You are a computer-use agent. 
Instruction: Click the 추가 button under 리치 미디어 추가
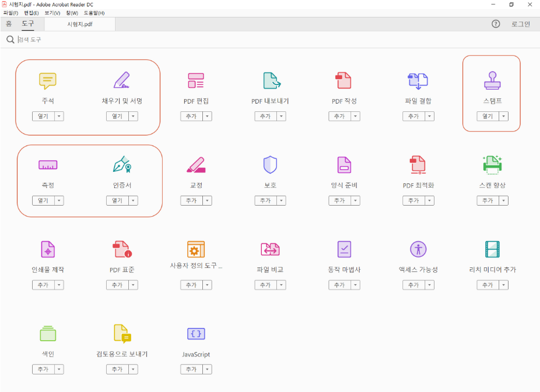click(488, 285)
